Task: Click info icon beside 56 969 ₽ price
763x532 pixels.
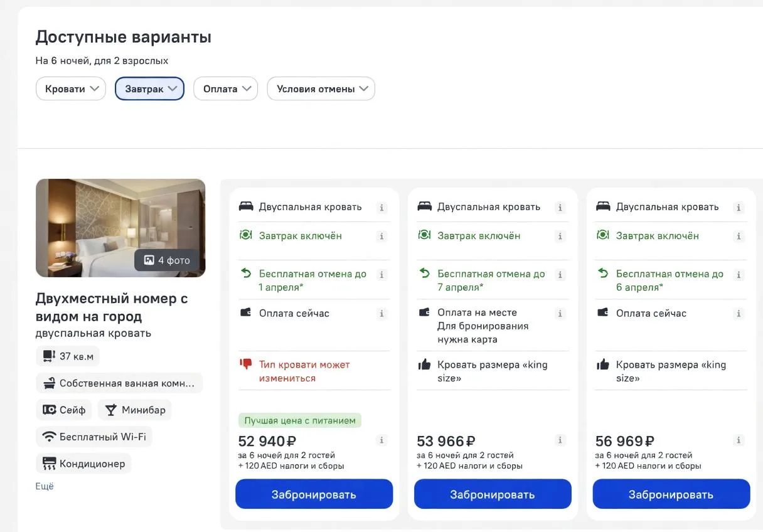Action: 739,440
